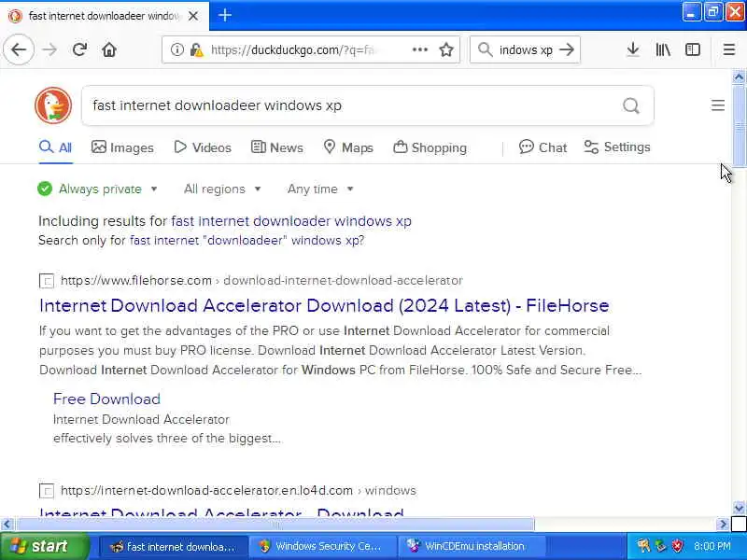This screenshot has width=747, height=560.
Task: Click the green safely-remove tray icon
Action: pos(660,546)
